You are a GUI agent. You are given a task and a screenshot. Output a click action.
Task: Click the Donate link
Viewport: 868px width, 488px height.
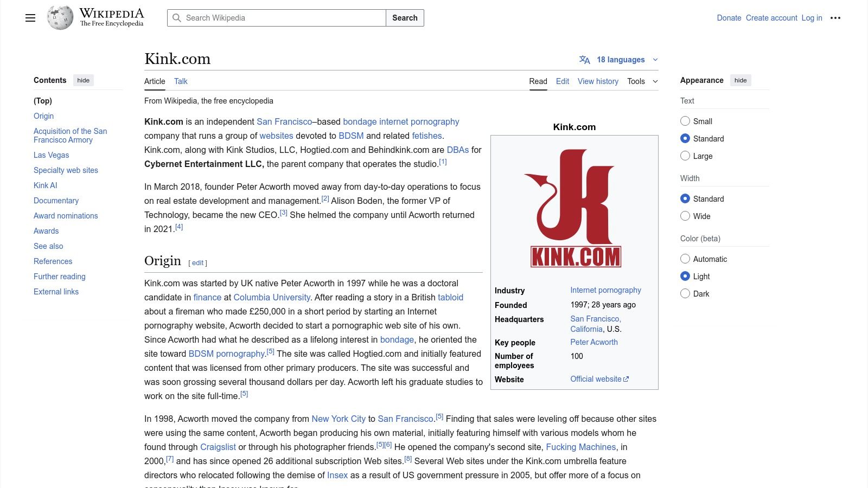(x=729, y=18)
